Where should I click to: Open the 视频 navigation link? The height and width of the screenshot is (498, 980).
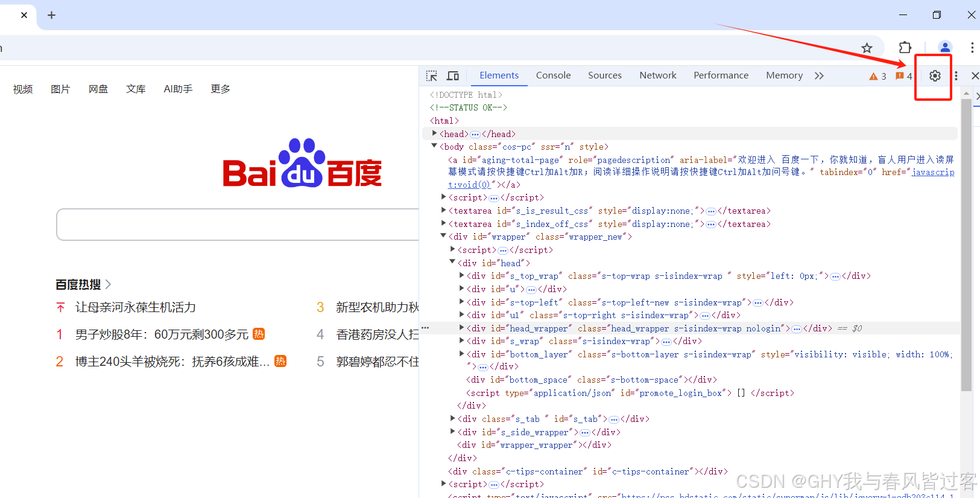23,89
